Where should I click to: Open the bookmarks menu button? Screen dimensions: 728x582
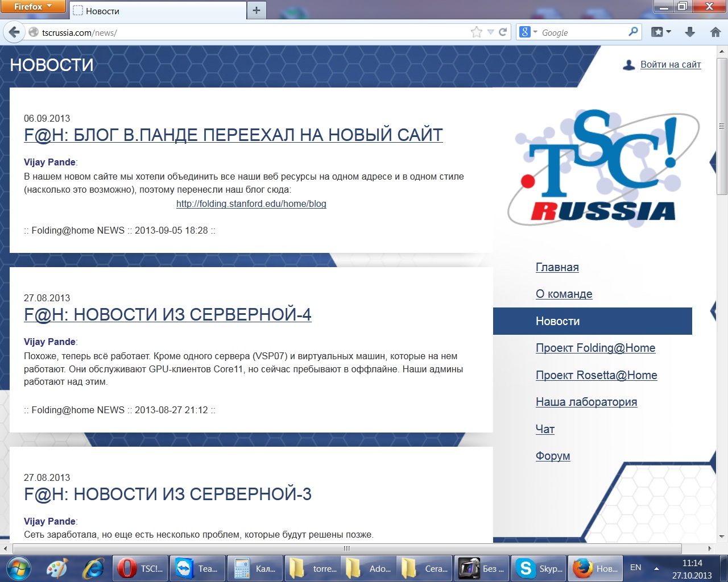click(661, 32)
